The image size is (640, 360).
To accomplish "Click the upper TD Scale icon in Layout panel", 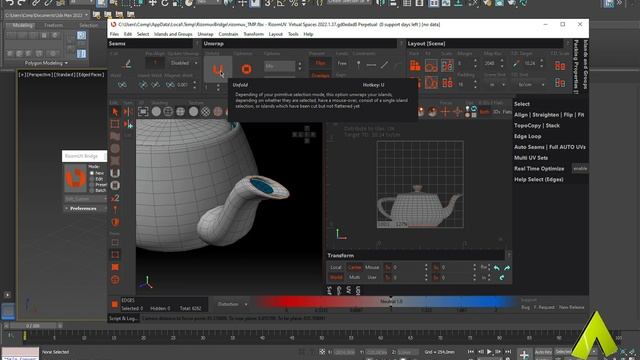I will [x=560, y=65].
